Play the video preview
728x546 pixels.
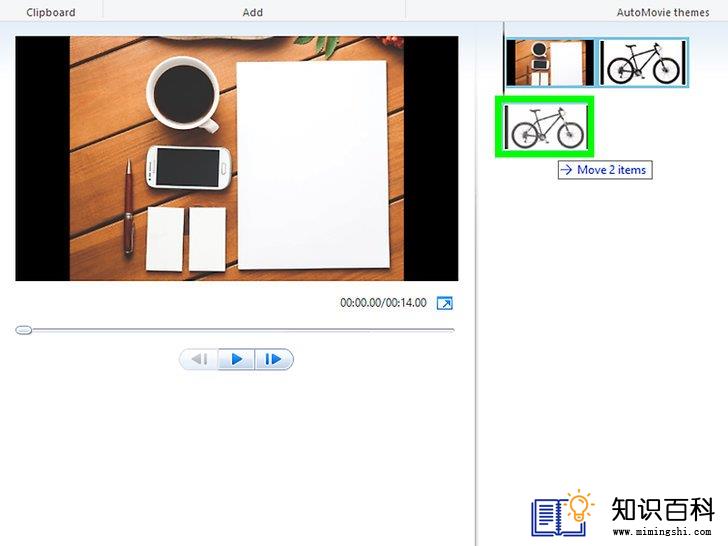[236, 359]
